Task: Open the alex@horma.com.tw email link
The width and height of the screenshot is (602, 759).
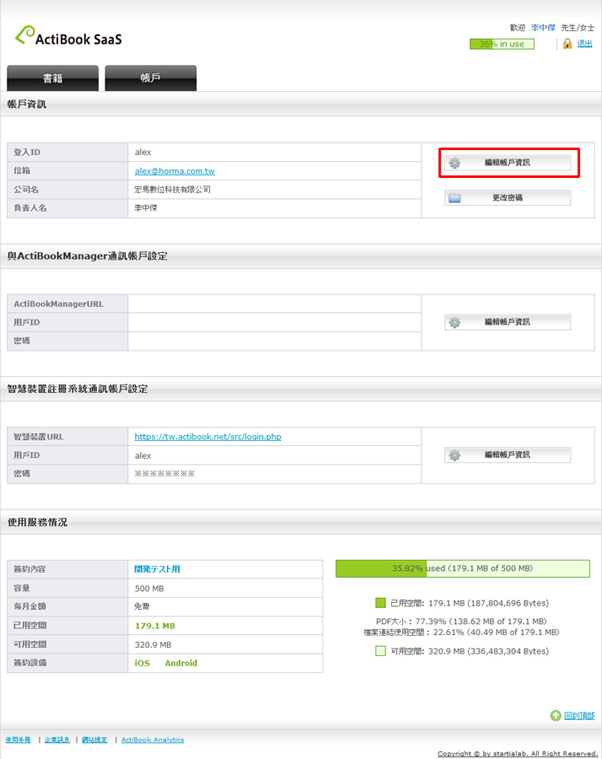Action: tap(175, 171)
